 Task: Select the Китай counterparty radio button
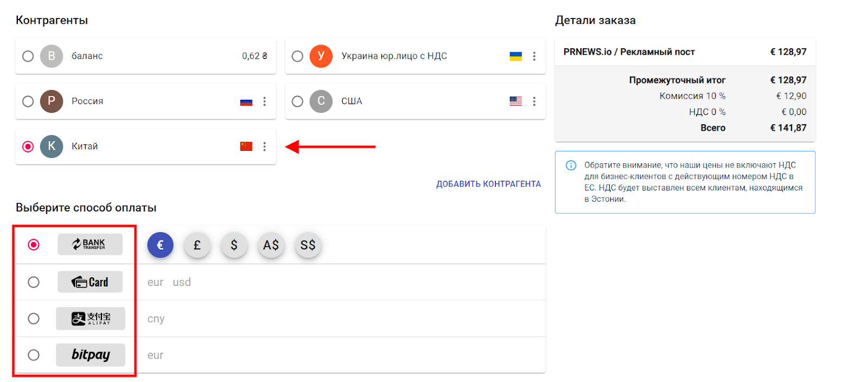click(x=28, y=147)
